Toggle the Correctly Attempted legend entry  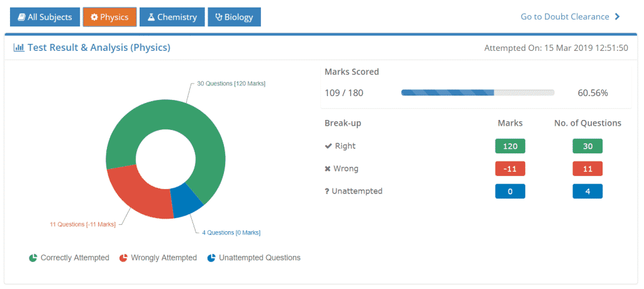69,258
